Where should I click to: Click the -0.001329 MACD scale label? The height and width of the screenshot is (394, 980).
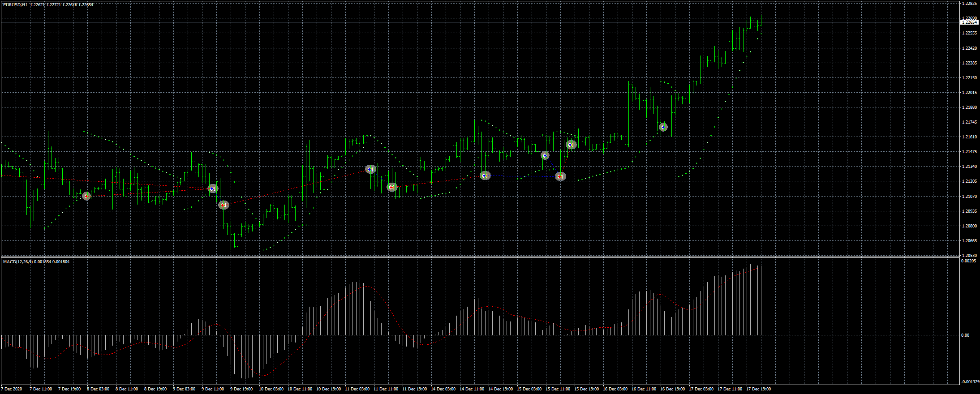point(970,382)
